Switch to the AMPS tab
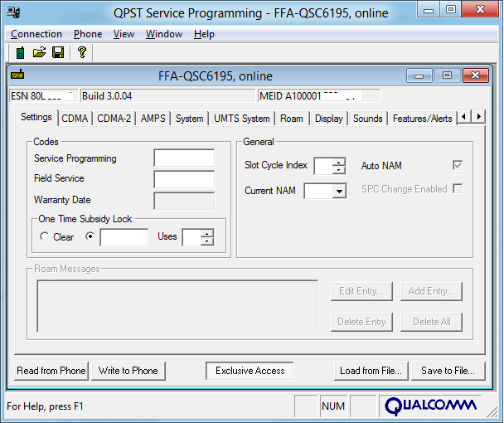This screenshot has width=504, height=423. [153, 119]
